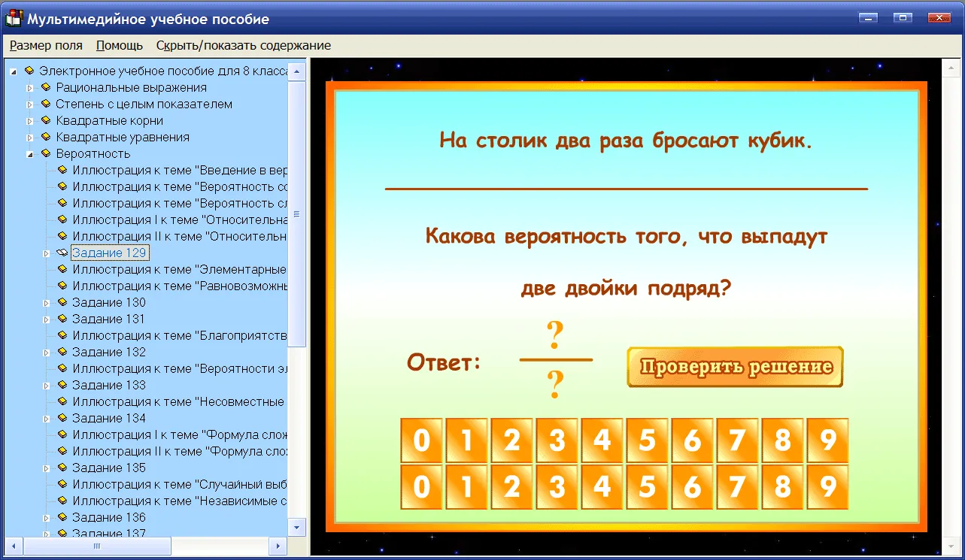Expand the Рациональные выражения node
Screen dimensions: 965x560
coord(30,87)
